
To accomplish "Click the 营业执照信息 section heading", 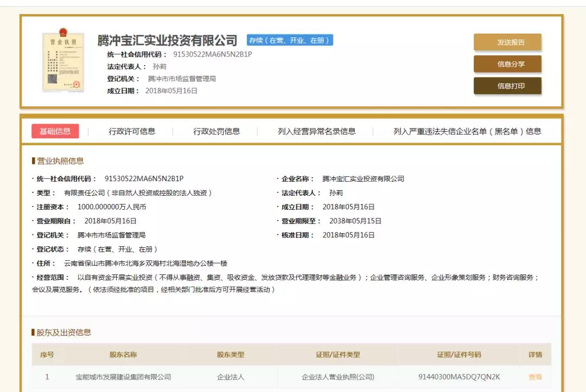I will pyautogui.click(x=60, y=161).
